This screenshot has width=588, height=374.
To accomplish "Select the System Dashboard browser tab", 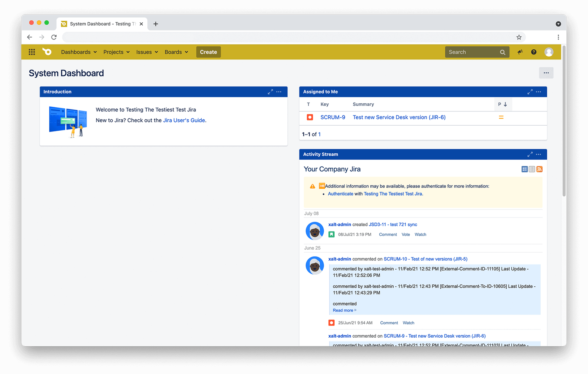I will 102,24.
